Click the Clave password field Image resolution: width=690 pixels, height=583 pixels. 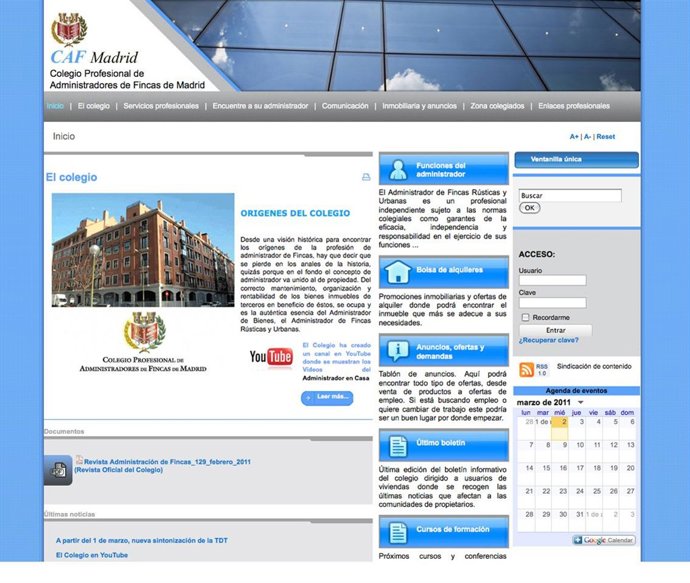(x=552, y=303)
